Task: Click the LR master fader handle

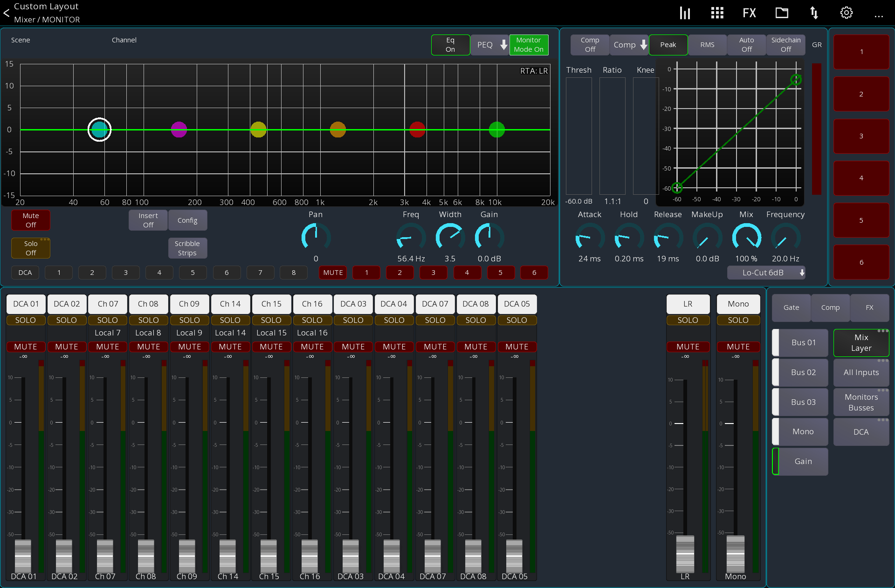Action: coord(685,553)
